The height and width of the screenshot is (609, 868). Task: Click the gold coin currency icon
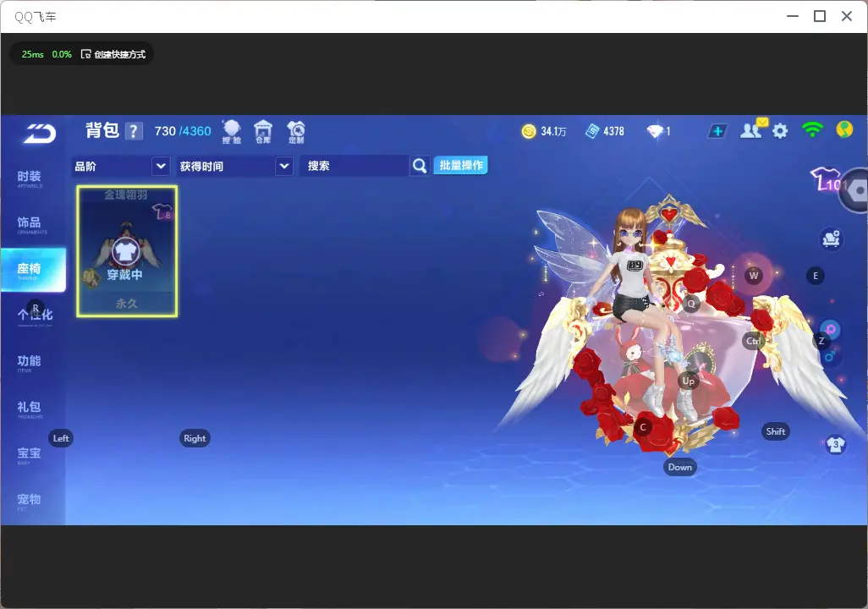click(529, 131)
